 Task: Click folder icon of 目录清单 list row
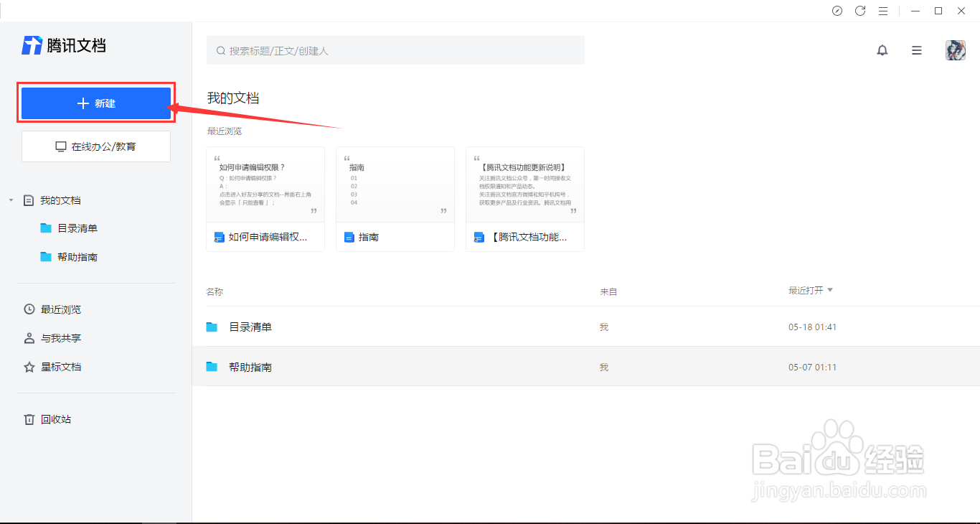(212, 327)
